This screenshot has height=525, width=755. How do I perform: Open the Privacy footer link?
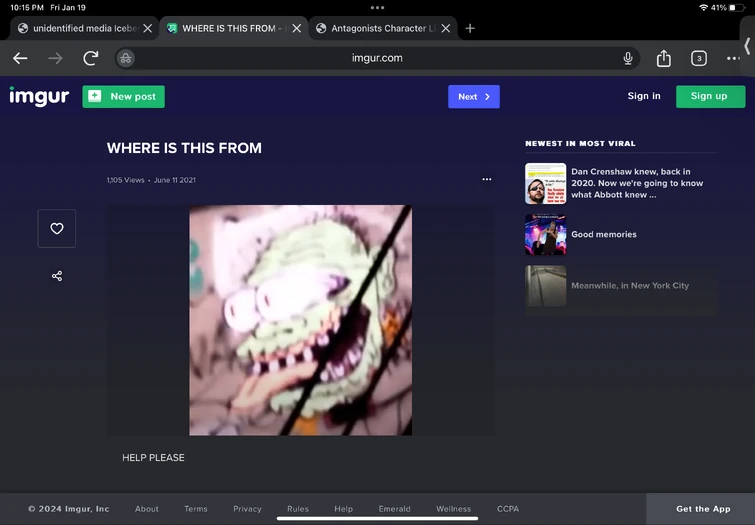[x=247, y=509]
